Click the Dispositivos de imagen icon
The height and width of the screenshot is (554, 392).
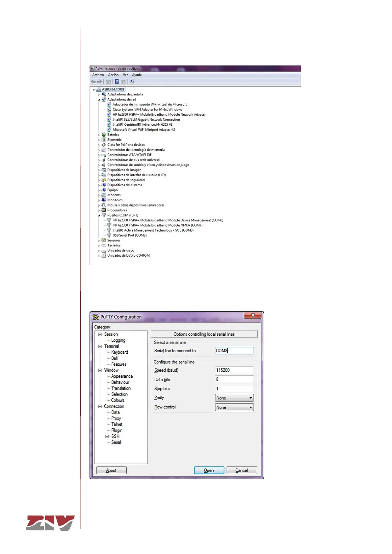[x=104, y=170]
